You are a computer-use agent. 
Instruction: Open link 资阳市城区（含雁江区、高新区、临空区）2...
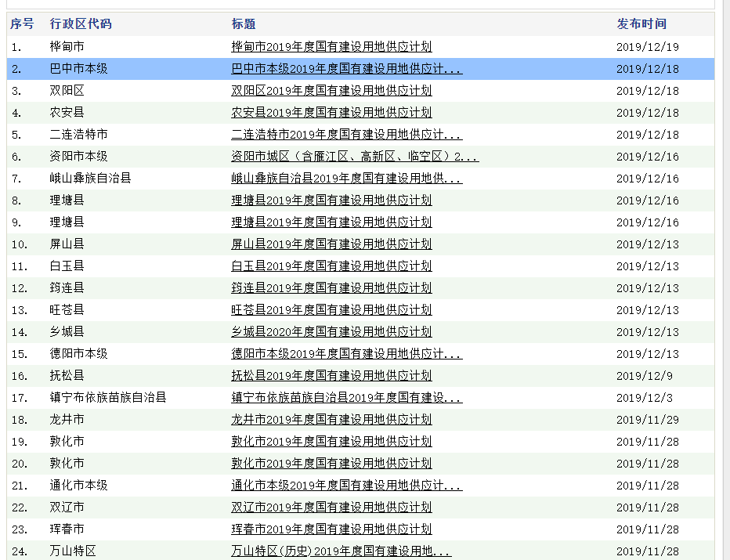click(x=355, y=157)
